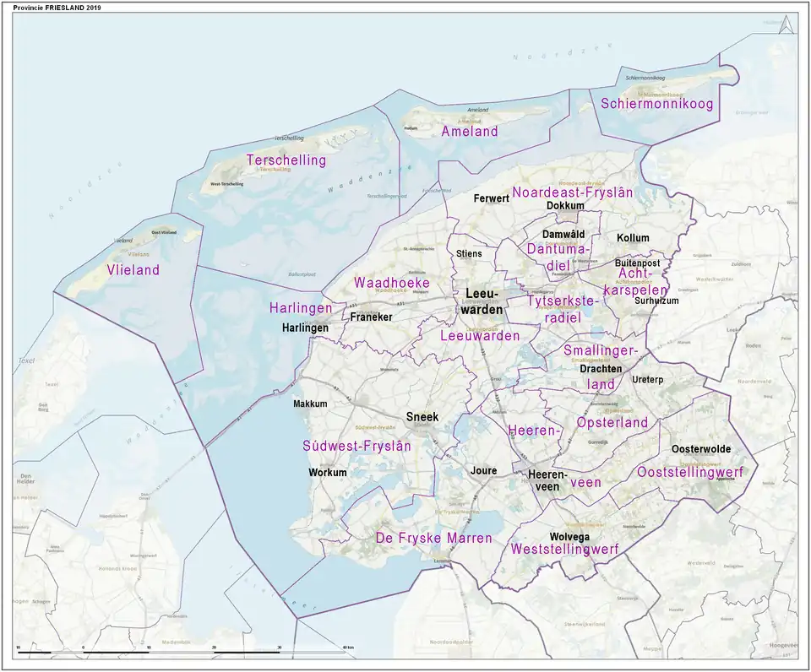Click the Drachten town label
The image size is (811, 672).
pos(601,369)
